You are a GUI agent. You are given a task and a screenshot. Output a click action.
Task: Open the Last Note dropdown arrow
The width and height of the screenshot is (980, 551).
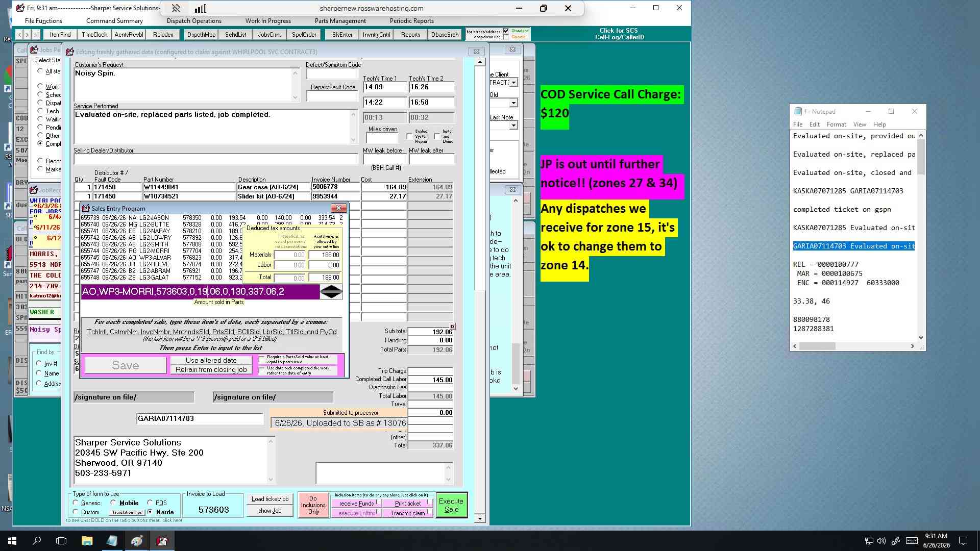point(513,126)
